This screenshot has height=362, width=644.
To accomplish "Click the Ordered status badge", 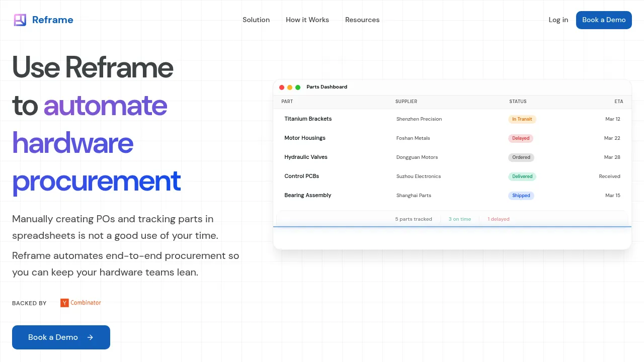I will [x=521, y=157].
